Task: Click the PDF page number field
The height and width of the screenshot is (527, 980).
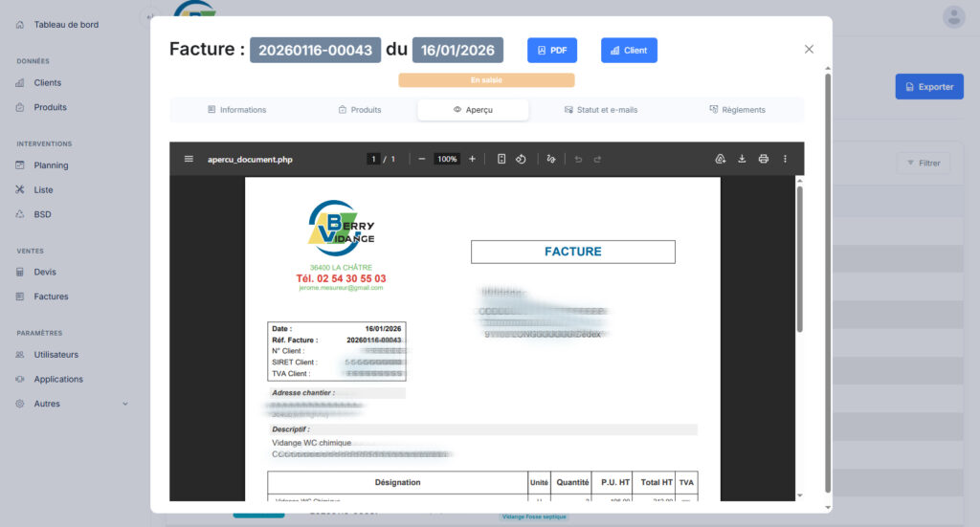Action: [373, 159]
